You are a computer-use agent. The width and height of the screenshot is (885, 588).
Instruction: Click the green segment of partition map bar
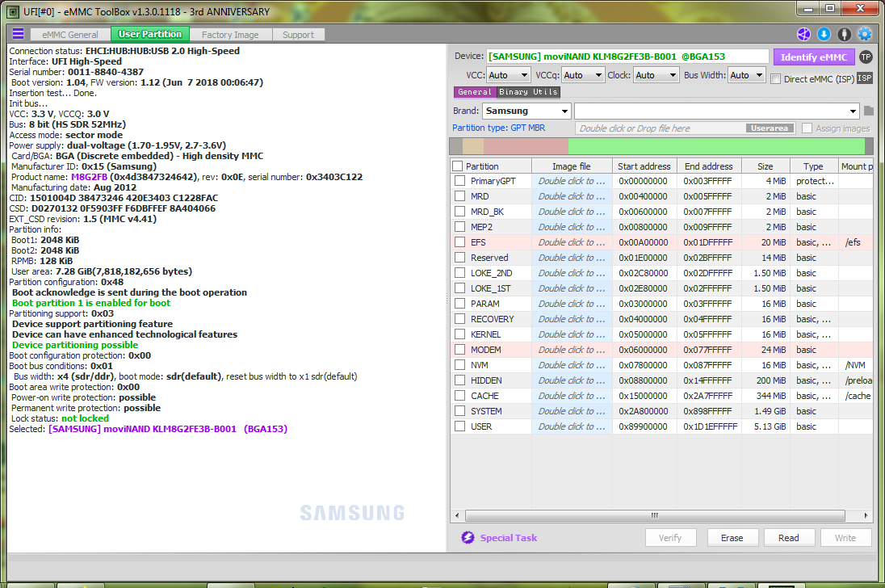pyautogui.click(x=716, y=146)
